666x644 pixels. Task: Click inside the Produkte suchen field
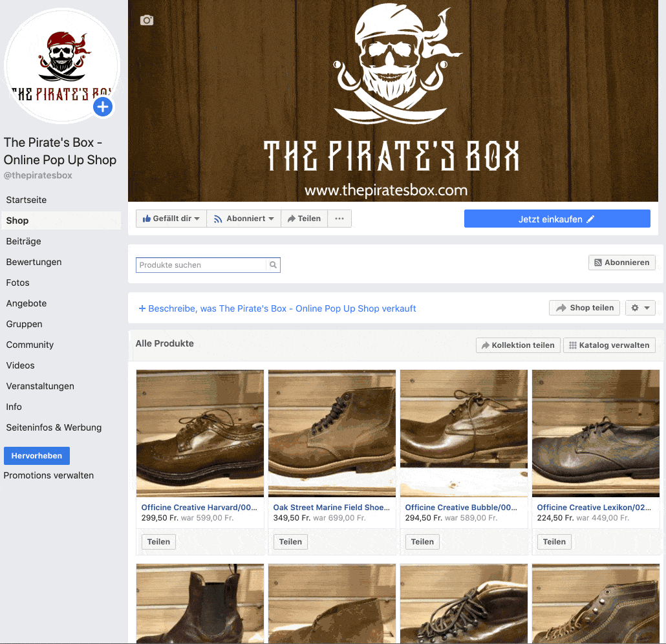click(x=194, y=264)
